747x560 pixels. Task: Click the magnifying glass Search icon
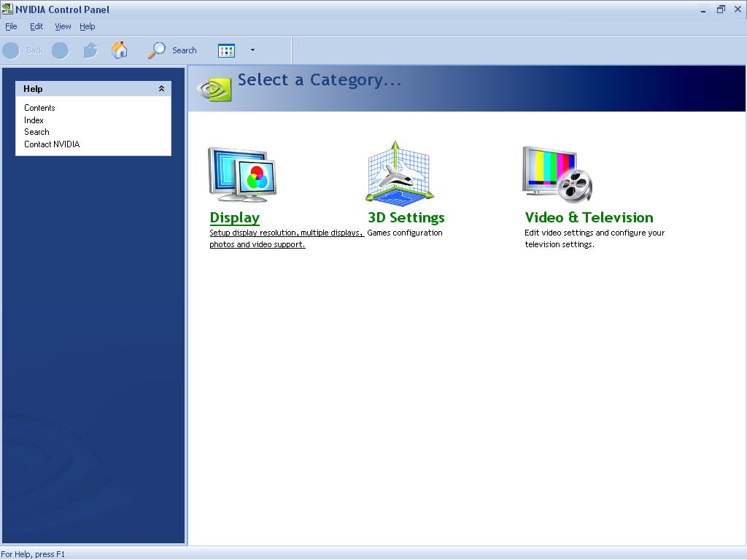[x=157, y=50]
